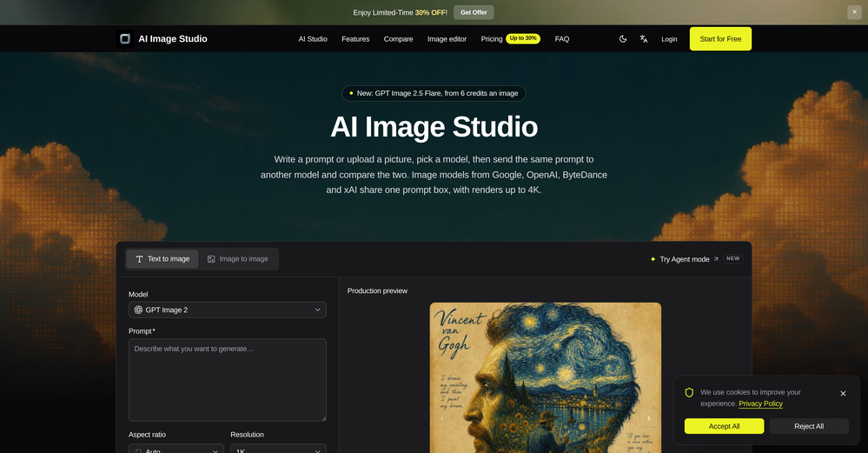Open the Resolution 1K dropdown
The image size is (868, 453).
278,449
